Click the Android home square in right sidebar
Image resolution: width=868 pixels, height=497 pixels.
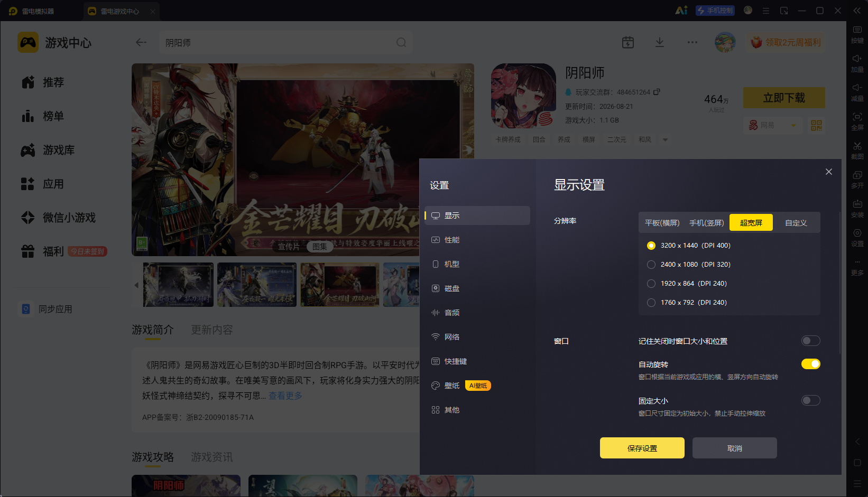click(857, 463)
